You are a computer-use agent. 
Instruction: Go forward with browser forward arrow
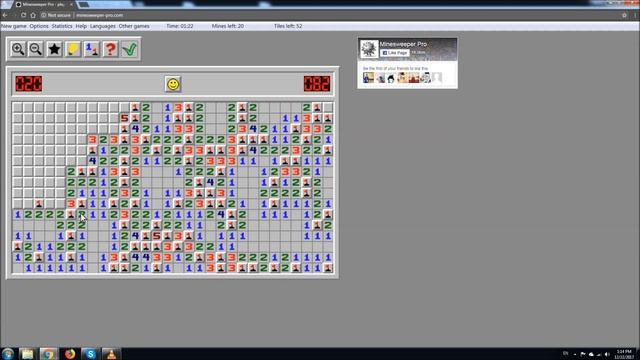click(x=14, y=15)
